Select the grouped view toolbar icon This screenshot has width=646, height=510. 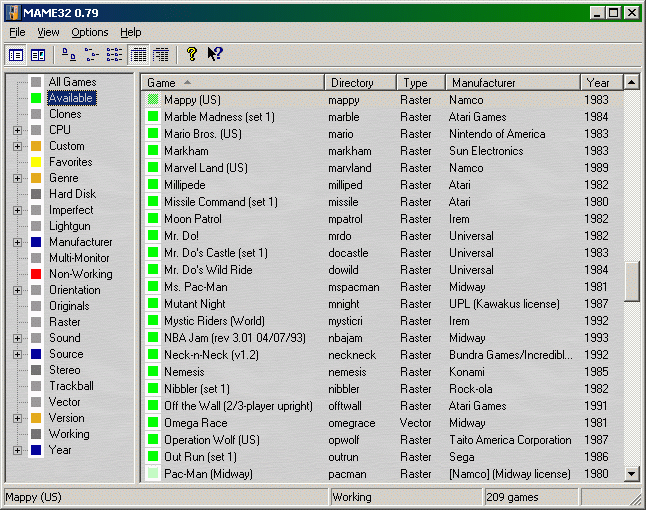click(161, 55)
